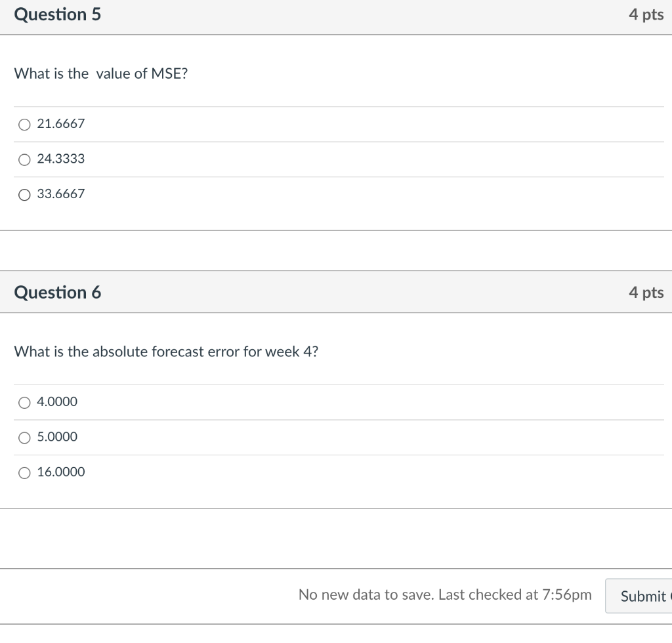Click the 21.6667 answer label text
Viewport: 672px width, 643px height.
tap(61, 124)
